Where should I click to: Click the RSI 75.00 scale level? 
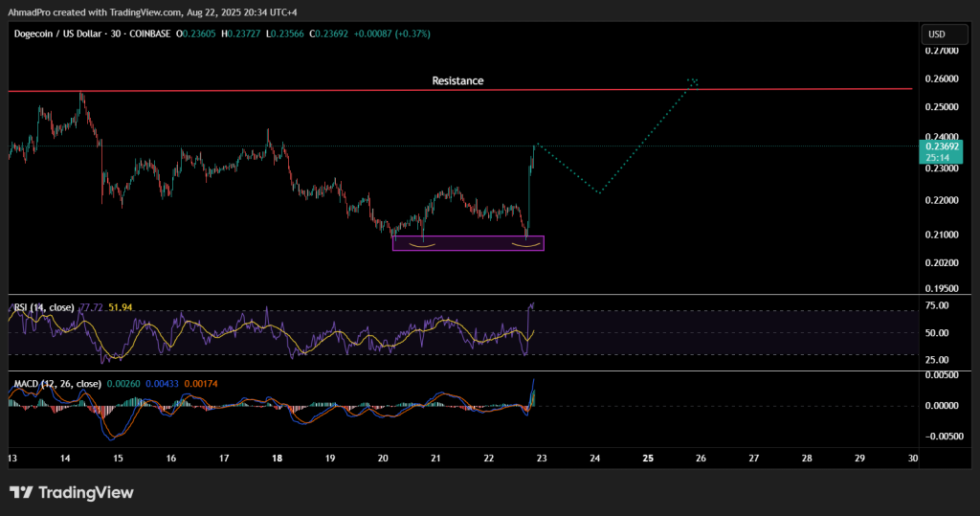pyautogui.click(x=936, y=305)
